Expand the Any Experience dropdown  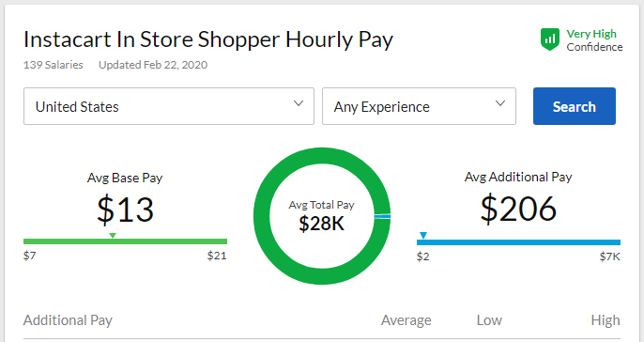point(419,106)
